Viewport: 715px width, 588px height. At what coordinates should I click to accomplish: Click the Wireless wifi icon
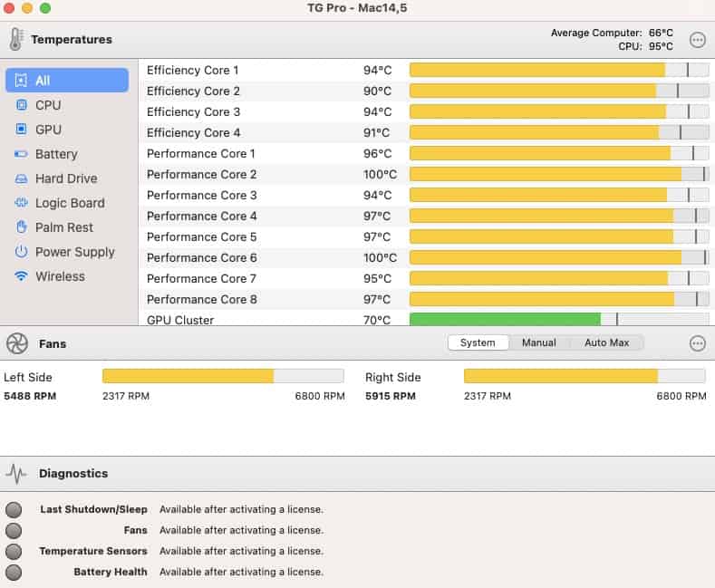click(x=21, y=276)
